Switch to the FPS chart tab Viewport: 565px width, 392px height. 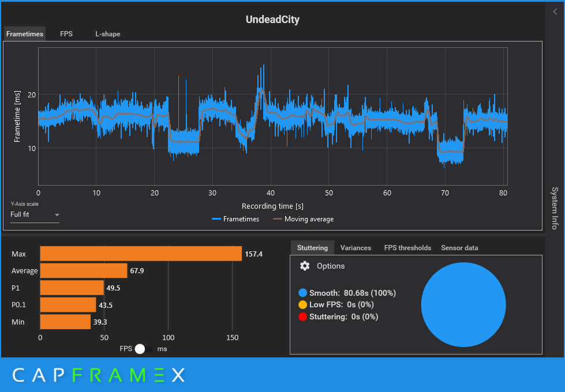pyautogui.click(x=66, y=34)
